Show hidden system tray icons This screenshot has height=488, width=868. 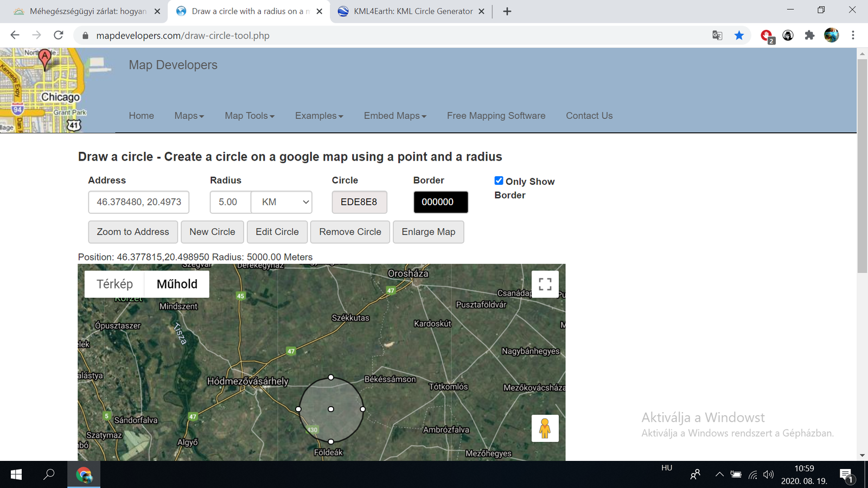pyautogui.click(x=719, y=475)
